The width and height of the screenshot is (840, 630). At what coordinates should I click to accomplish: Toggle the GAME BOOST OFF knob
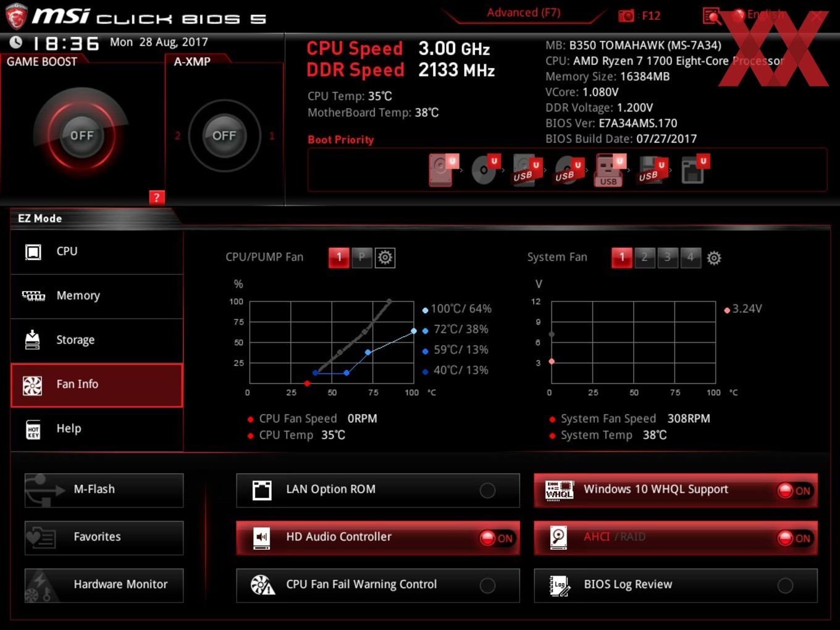coord(82,135)
